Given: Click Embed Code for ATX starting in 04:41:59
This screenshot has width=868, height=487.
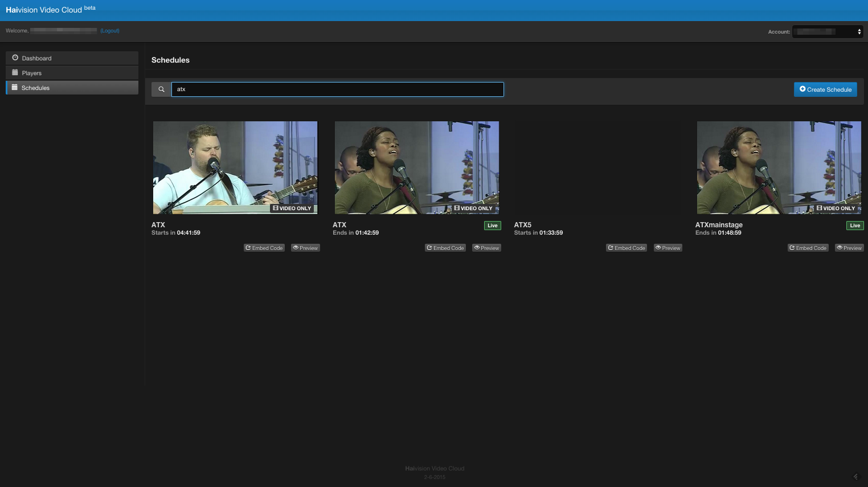Looking at the screenshot, I should pyautogui.click(x=264, y=248).
